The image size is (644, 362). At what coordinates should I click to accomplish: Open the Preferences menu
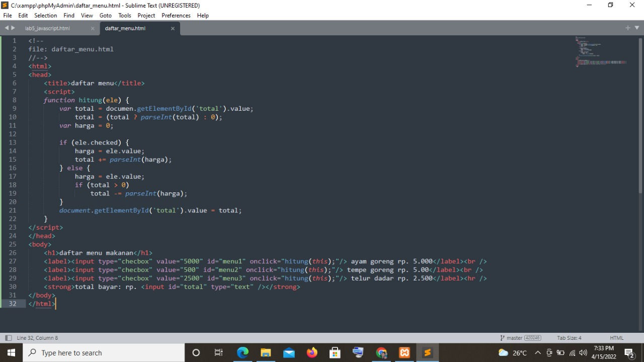pyautogui.click(x=176, y=15)
